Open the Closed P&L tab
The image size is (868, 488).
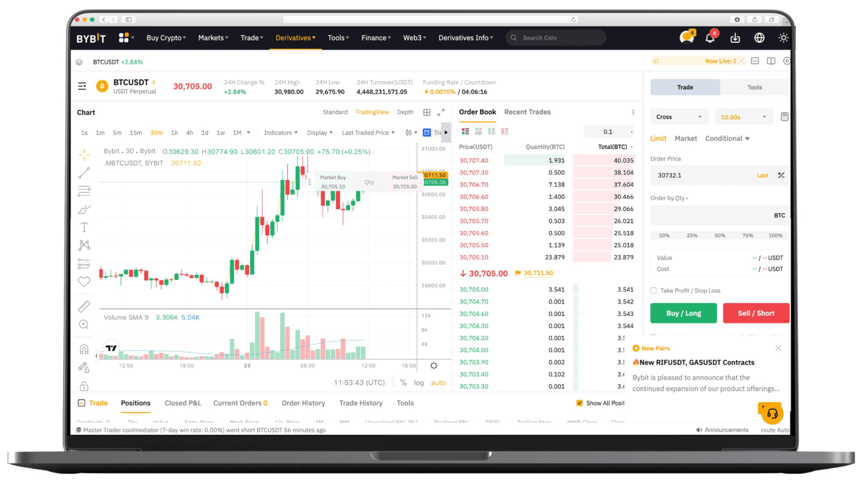pos(182,403)
